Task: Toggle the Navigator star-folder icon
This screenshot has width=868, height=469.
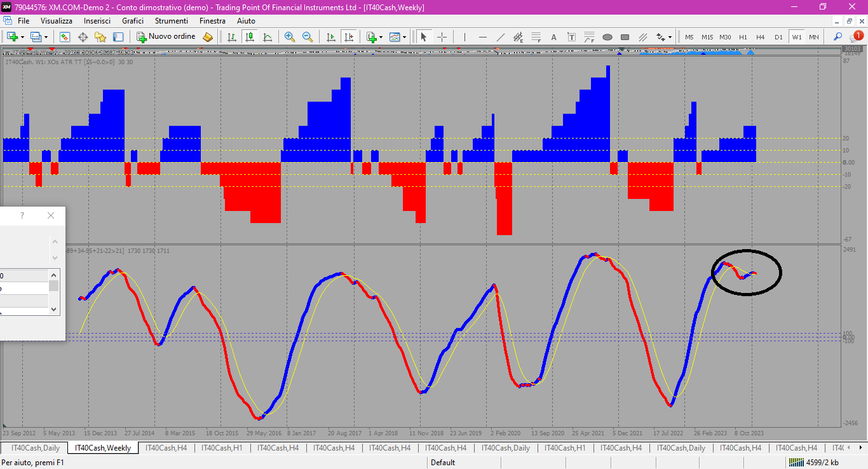Action: 100,37
